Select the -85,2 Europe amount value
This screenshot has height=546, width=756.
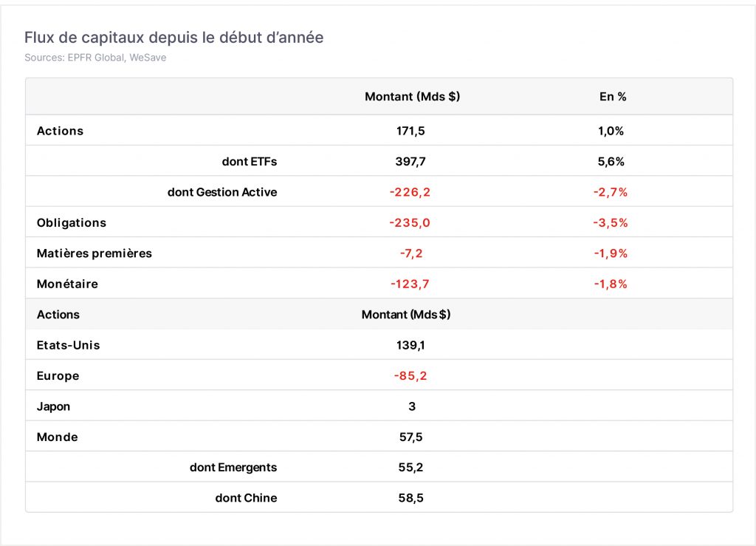[x=410, y=376]
